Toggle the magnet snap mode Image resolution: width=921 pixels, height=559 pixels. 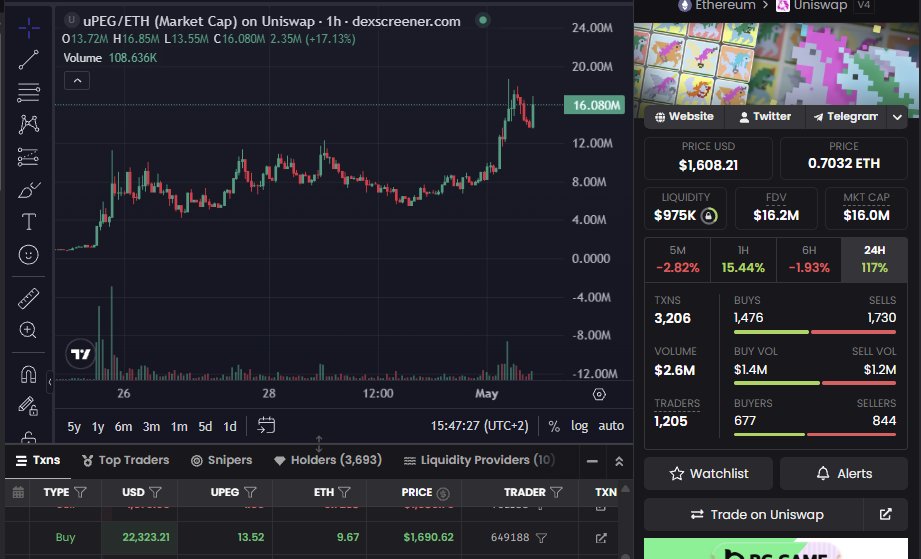pyautogui.click(x=28, y=374)
